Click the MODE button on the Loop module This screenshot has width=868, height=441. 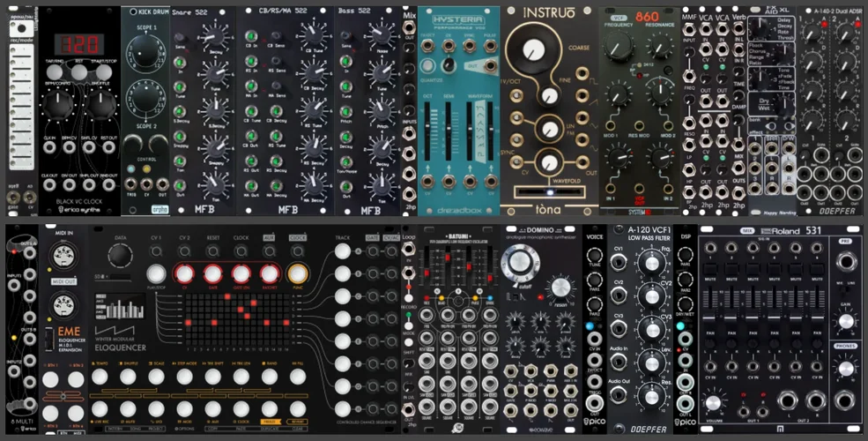pyautogui.click(x=409, y=325)
